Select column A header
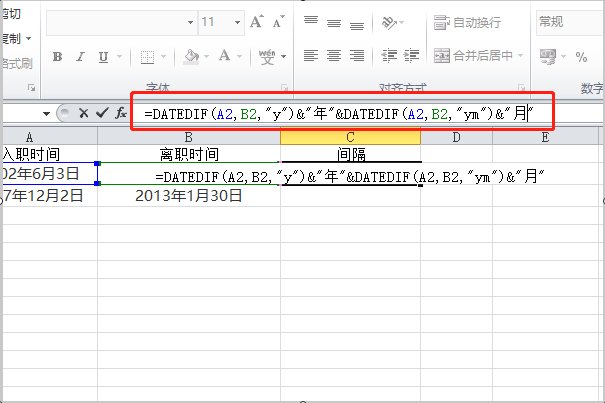The width and height of the screenshot is (605, 403). [50, 137]
